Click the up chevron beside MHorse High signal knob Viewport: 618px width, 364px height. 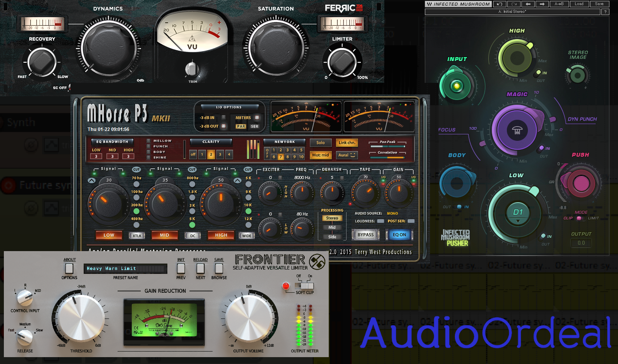(x=237, y=181)
